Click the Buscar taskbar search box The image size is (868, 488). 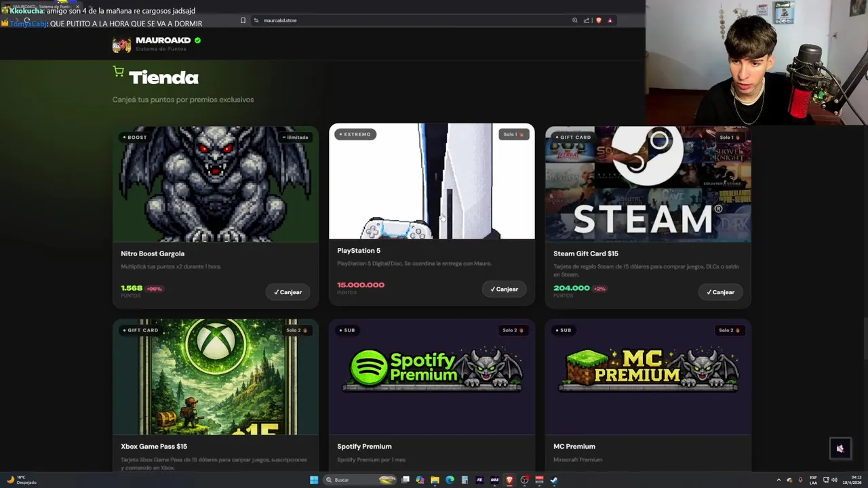point(359,480)
